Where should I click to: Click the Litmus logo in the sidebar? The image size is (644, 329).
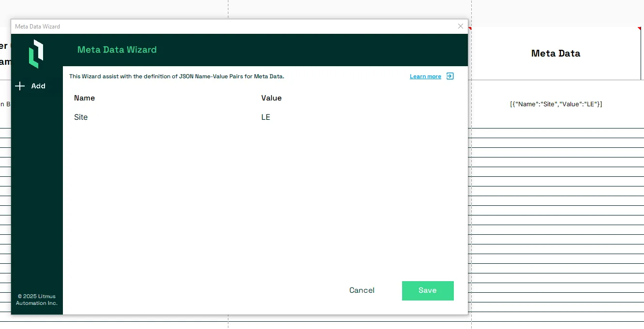(36, 54)
